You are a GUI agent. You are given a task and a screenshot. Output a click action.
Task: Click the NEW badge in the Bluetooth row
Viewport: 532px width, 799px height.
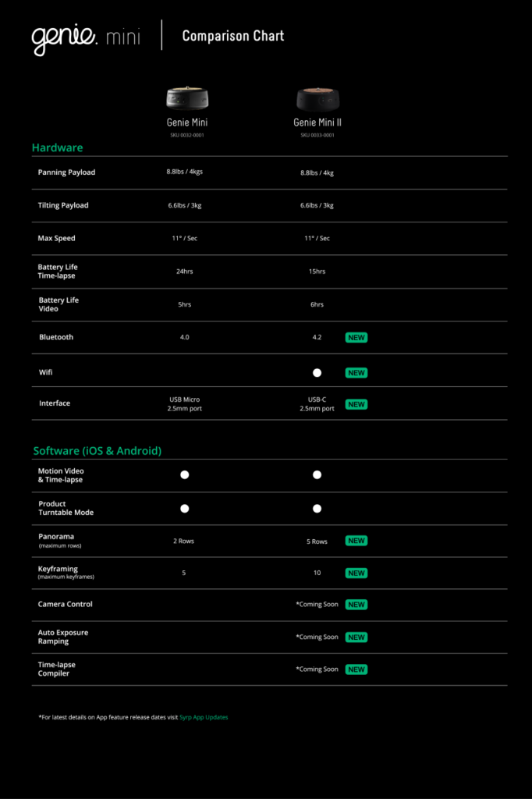(x=356, y=338)
